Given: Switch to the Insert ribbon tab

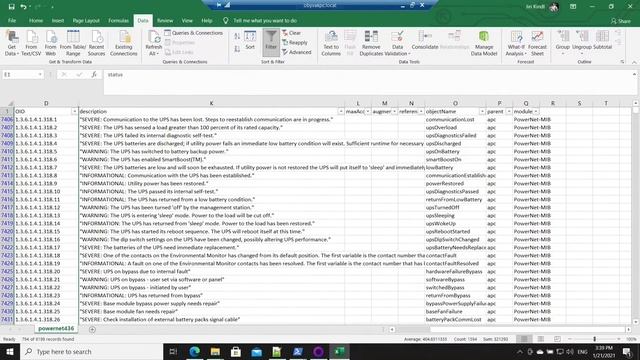Looking at the screenshot, I should [58, 20].
